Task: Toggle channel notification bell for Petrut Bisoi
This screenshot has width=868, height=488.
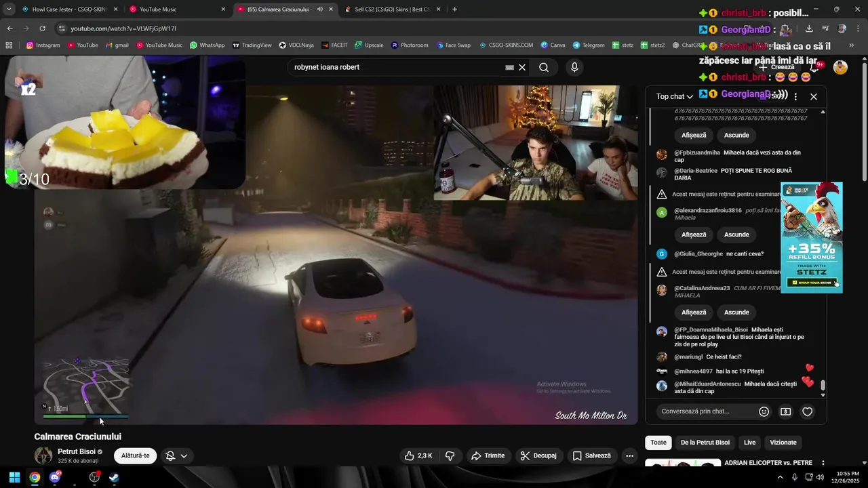Action: (x=177, y=456)
